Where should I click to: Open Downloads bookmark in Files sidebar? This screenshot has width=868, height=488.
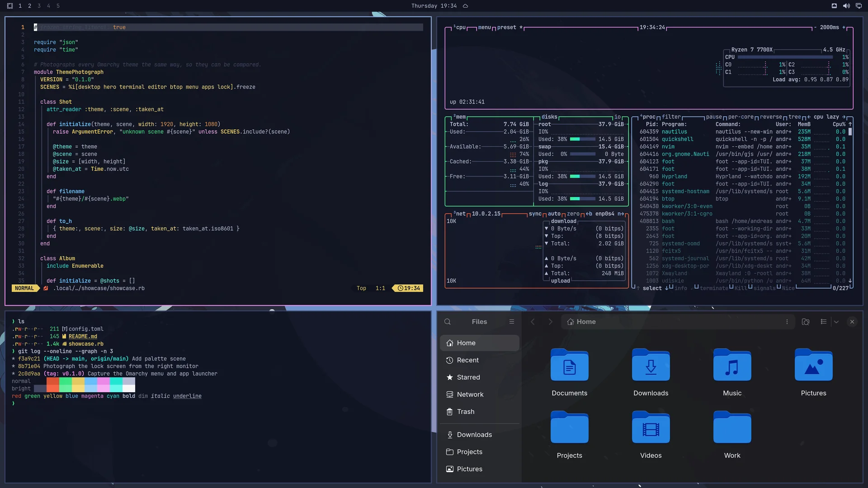point(480,435)
